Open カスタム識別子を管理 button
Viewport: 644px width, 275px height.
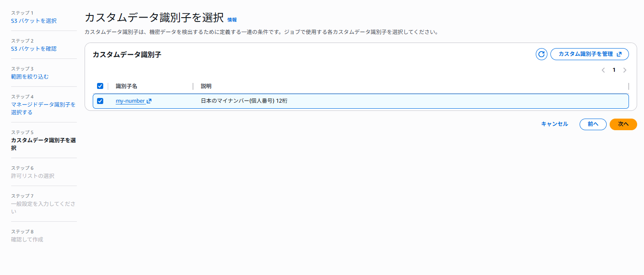[x=589, y=54]
